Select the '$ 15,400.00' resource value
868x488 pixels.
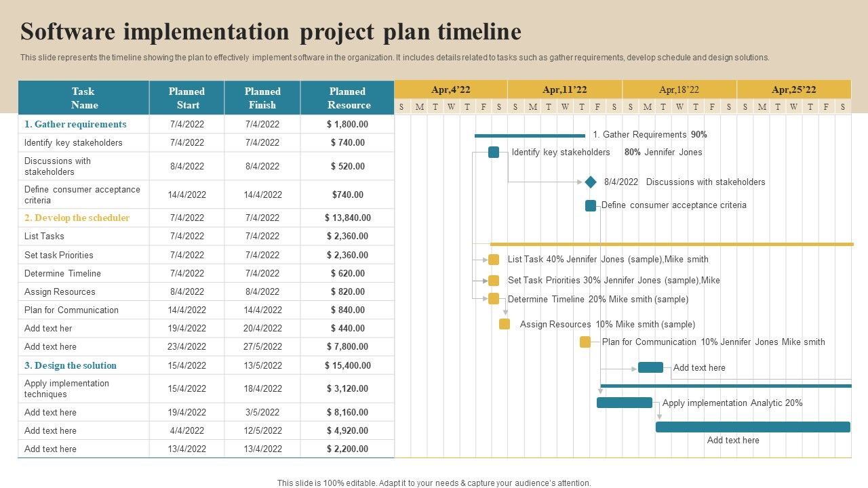[x=348, y=365]
